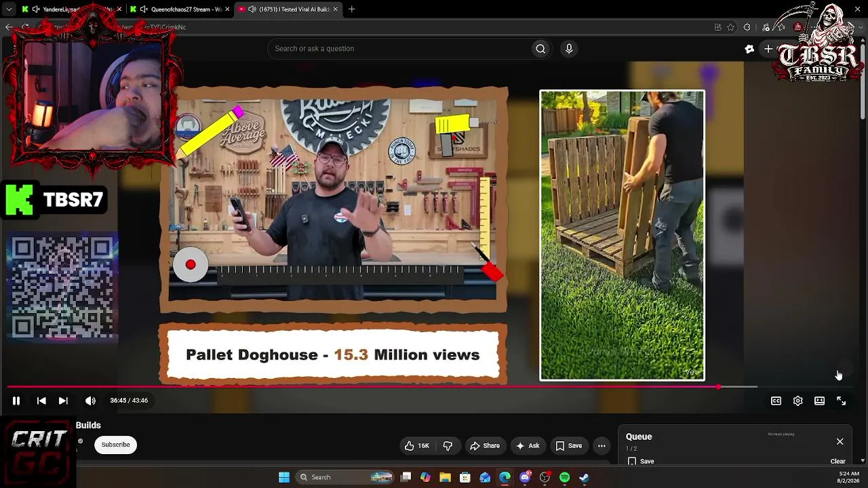Clear the queue
This screenshot has width=868, height=488.
click(x=838, y=462)
